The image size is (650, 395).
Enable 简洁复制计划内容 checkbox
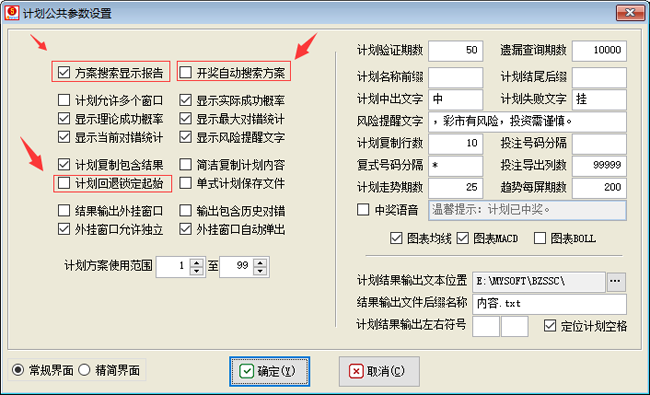[x=185, y=165]
